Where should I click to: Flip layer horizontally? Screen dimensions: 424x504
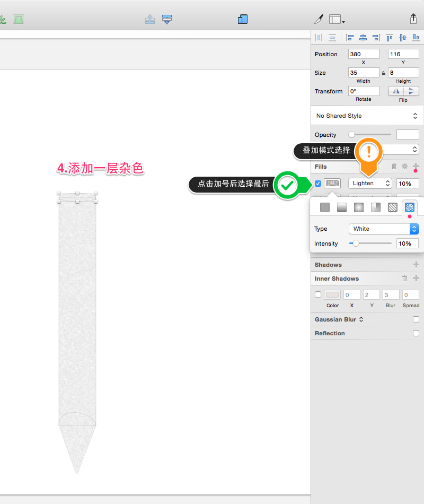[396, 91]
